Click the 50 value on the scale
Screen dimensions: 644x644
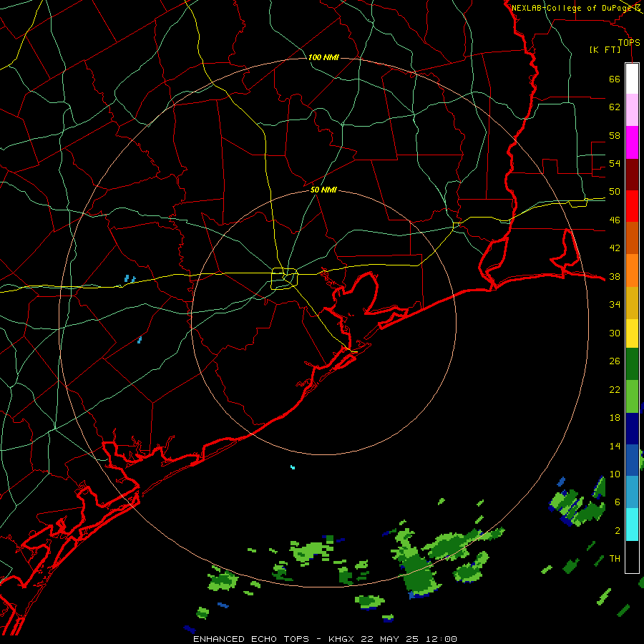point(615,192)
